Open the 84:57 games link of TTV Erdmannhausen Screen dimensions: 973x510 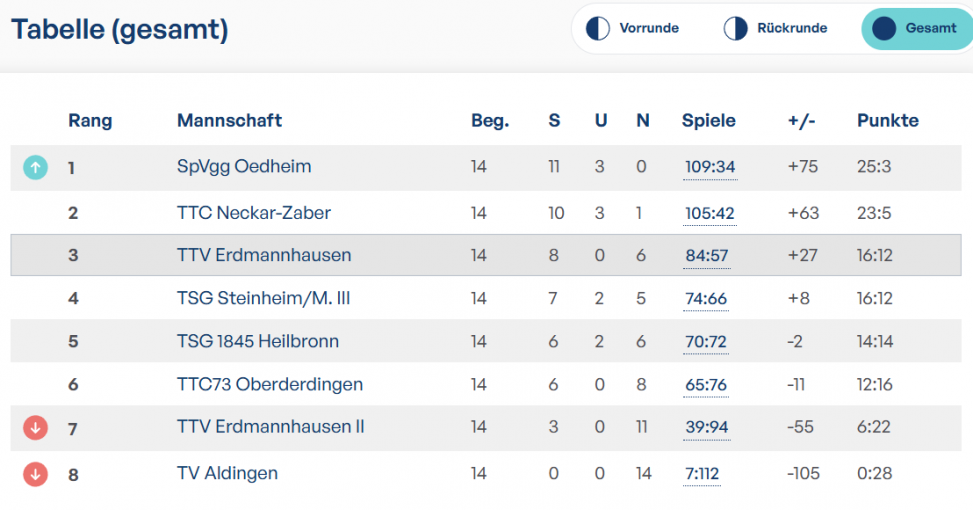(707, 256)
